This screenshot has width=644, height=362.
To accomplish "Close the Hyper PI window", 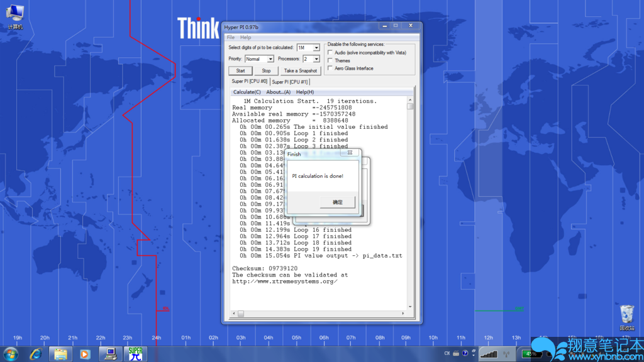I will point(410,25).
